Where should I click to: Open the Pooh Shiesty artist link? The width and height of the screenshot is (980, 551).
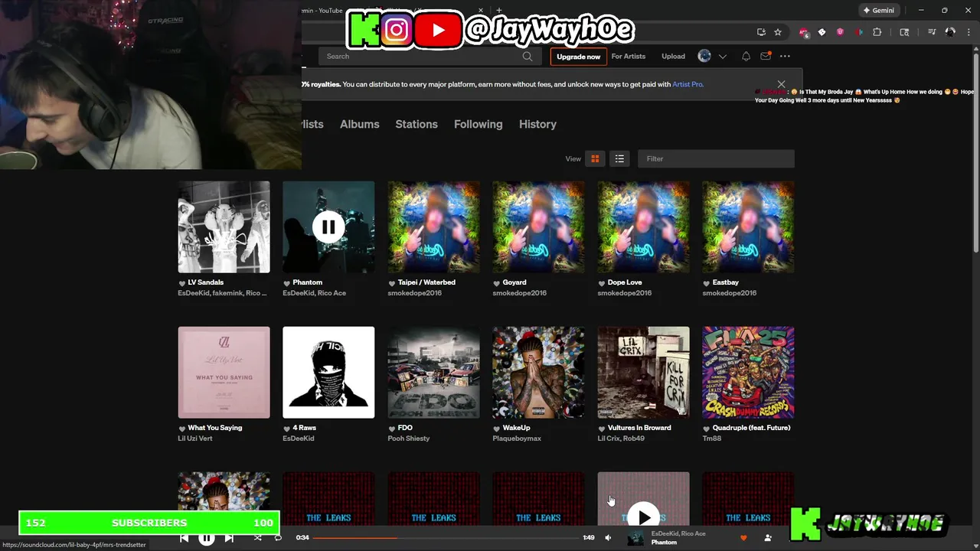click(409, 439)
